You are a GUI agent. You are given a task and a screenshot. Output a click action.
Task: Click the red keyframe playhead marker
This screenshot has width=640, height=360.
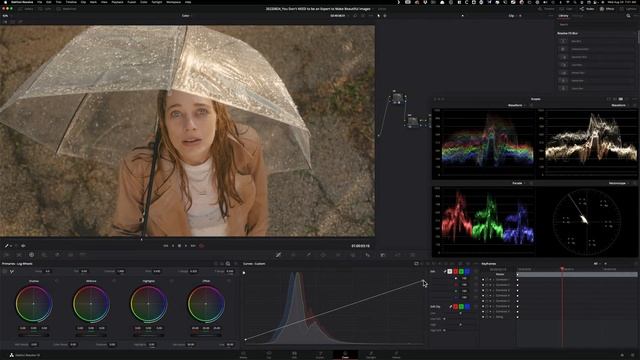tap(562, 269)
